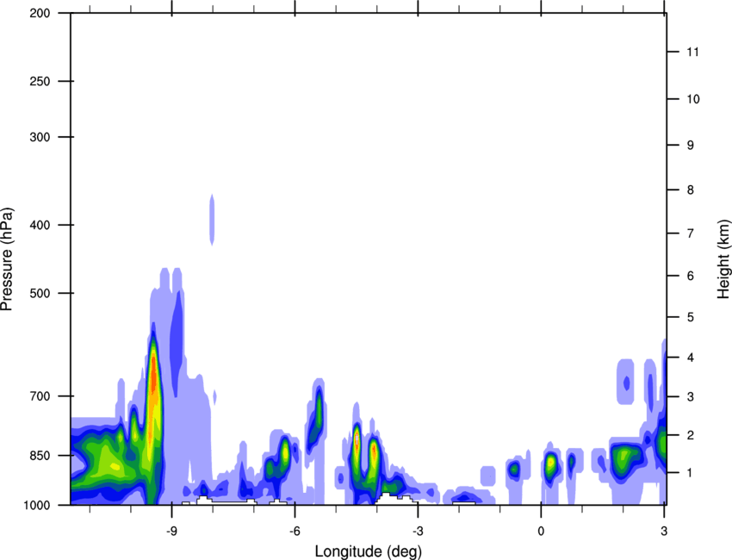Viewport: 732px width, 560px height.
Task: Click the 3 longitude tick label
Action: click(x=664, y=532)
